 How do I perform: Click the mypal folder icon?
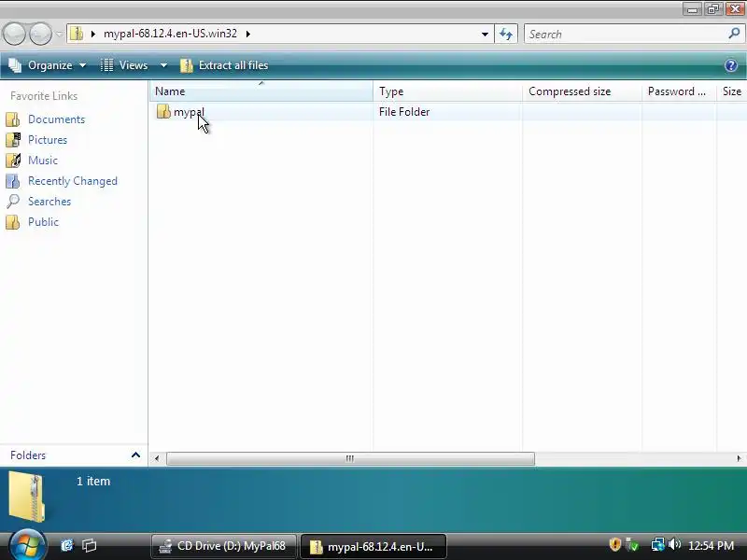coord(163,111)
